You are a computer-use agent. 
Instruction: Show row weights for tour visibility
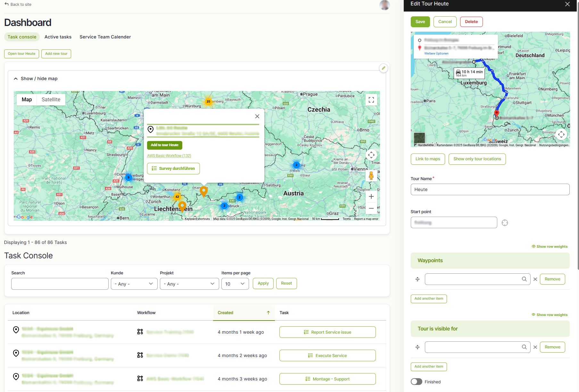pos(550,315)
